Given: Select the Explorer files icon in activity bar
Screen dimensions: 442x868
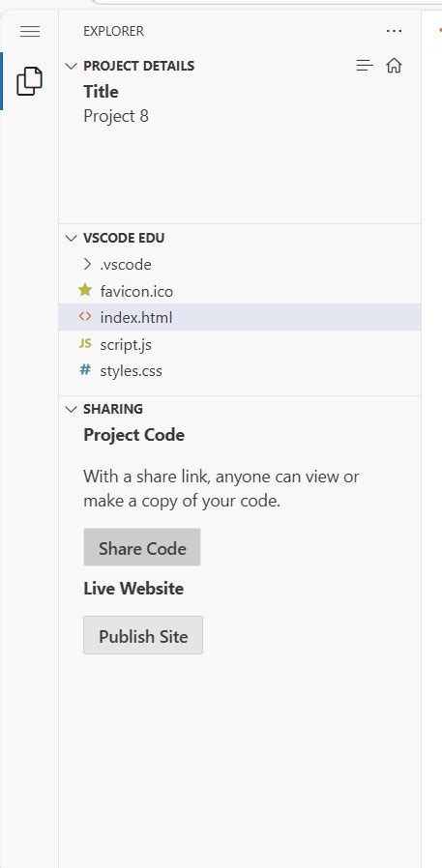Looking at the screenshot, I should point(29,81).
